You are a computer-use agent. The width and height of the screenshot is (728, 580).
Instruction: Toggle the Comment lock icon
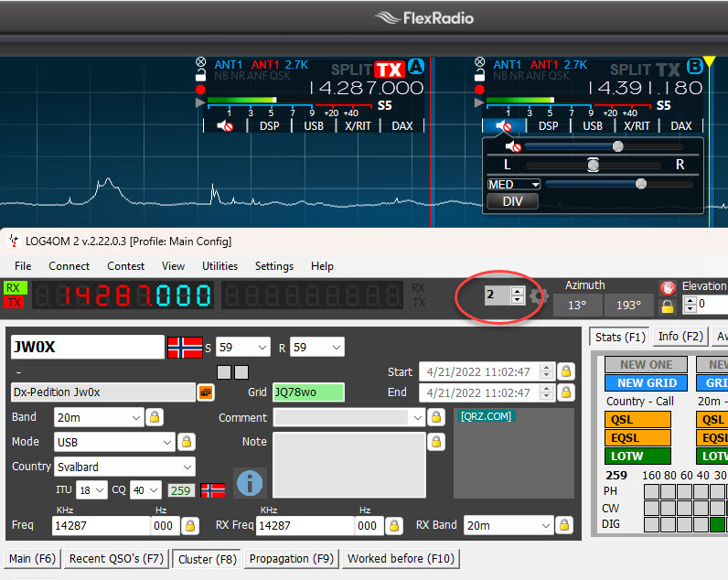(436, 417)
